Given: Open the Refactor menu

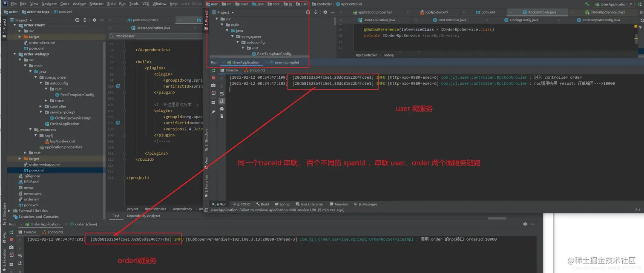Looking at the screenshot, I should pos(96,4).
